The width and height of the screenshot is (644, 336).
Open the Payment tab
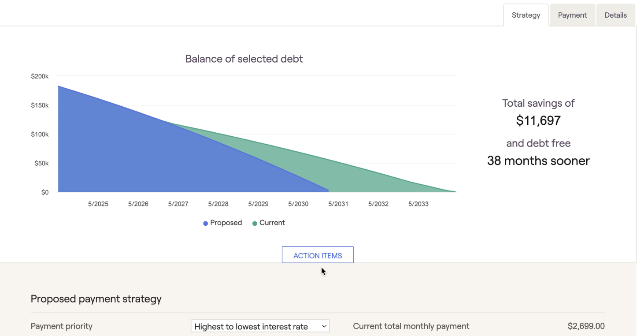coord(572,15)
